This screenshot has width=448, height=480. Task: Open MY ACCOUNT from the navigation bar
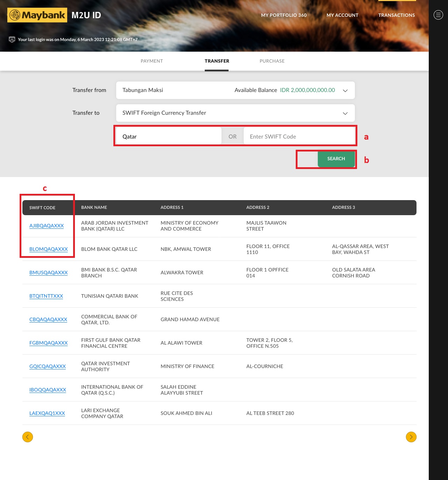342,15
